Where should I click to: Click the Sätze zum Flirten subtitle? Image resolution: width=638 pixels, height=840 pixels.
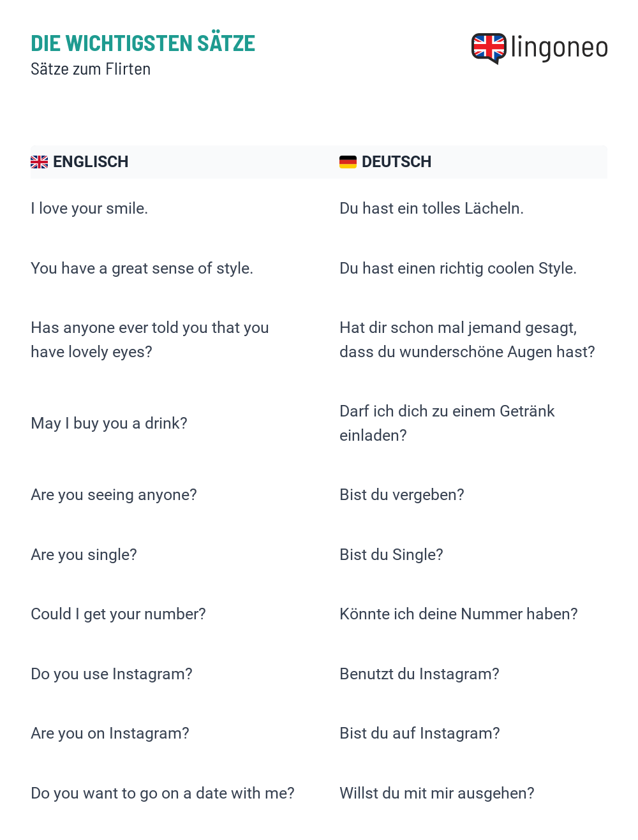coord(91,69)
